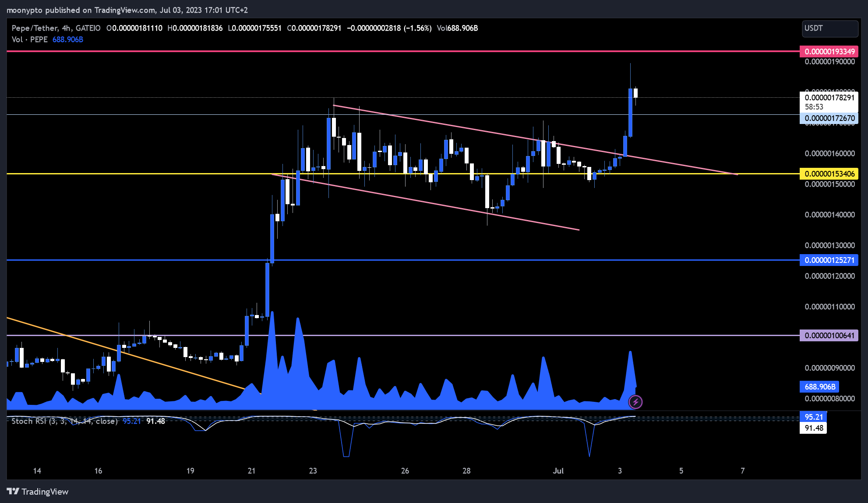This screenshot has width=868, height=503.
Task: Click date 19 on the time axis
Action: coord(191,471)
